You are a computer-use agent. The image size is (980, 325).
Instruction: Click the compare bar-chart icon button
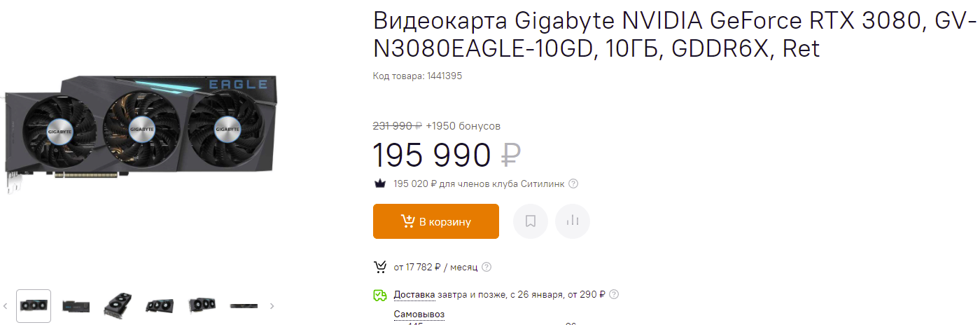[573, 221]
